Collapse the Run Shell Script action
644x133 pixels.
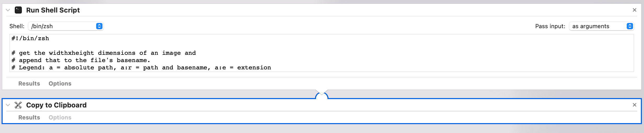8,10
